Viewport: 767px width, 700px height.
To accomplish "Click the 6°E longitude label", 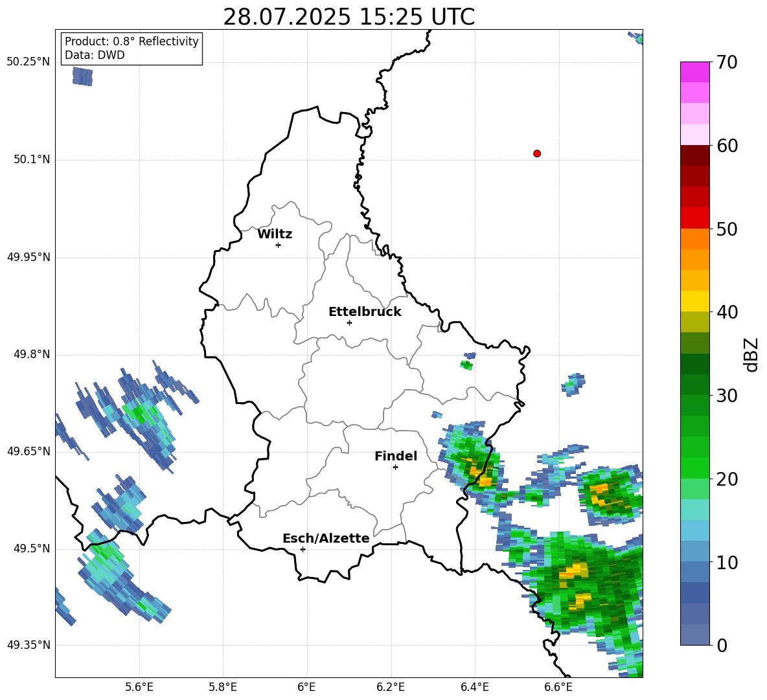I will (306, 687).
